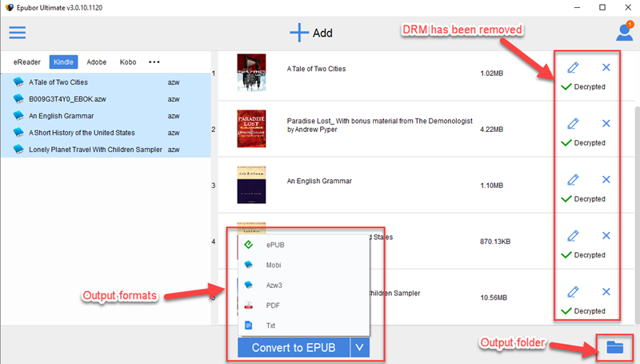Click A Tale of Two Cities title in main list

pyautogui.click(x=316, y=69)
